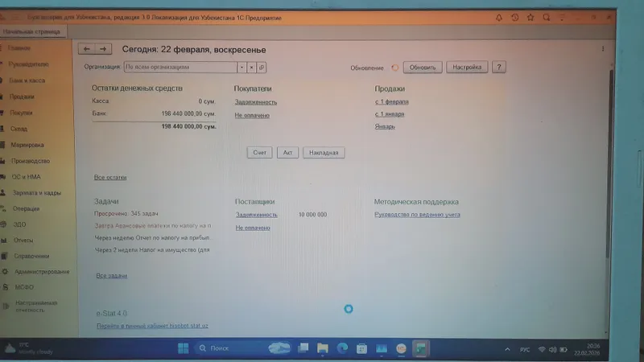644x362 pixels.
Task: Open the selected organization with open-form button
Action: click(x=261, y=68)
